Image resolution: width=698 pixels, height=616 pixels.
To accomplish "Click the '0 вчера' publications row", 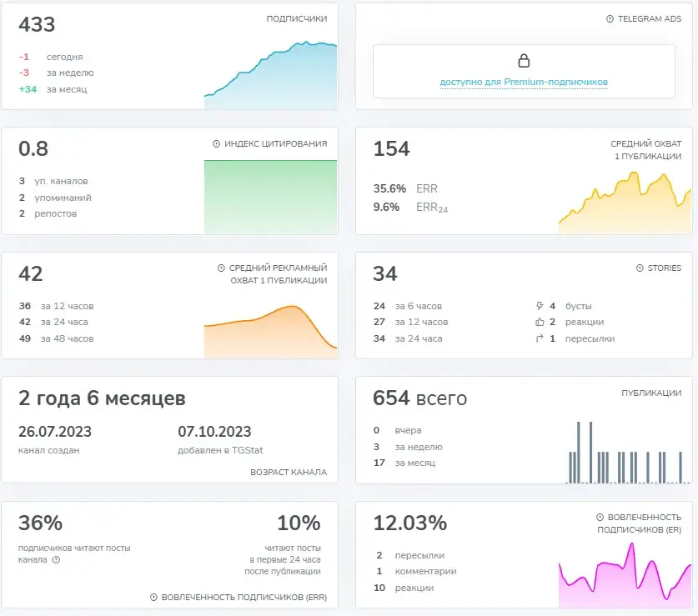I will pos(398,430).
